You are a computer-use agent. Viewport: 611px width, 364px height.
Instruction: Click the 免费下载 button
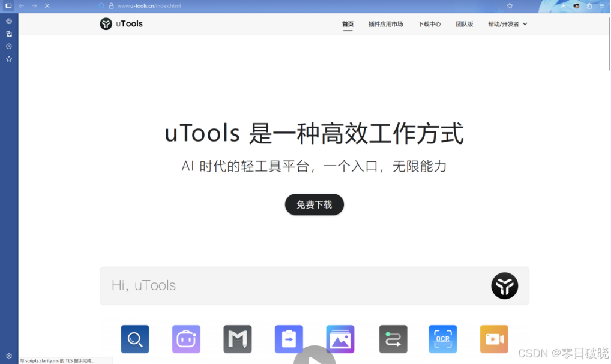tap(314, 204)
